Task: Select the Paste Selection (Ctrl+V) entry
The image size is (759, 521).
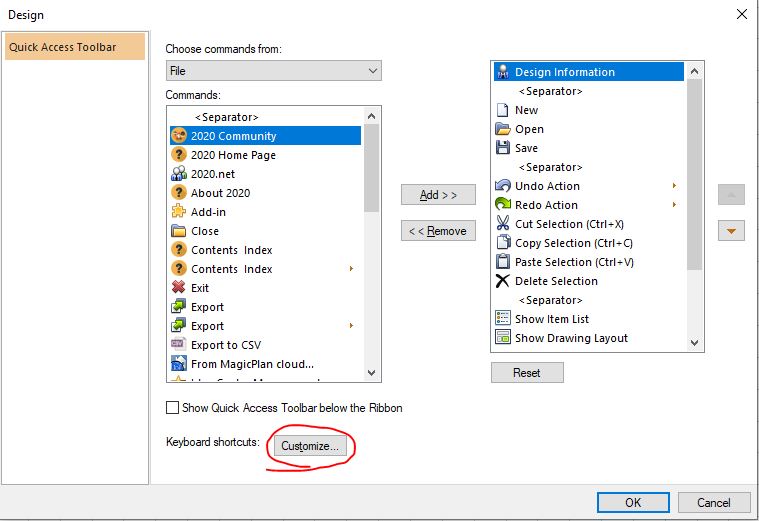Action: click(573, 262)
